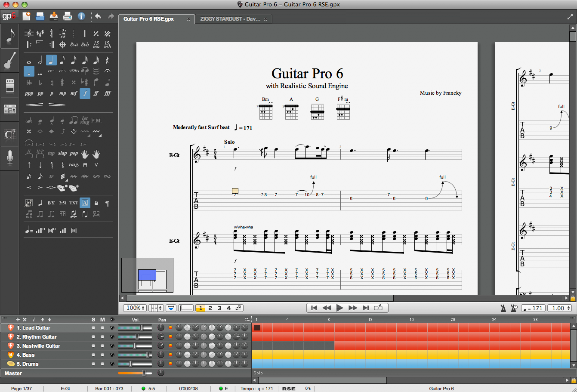Open the zoom level 100% dropdown
Image resolution: width=577 pixels, height=392 pixels.
point(135,308)
